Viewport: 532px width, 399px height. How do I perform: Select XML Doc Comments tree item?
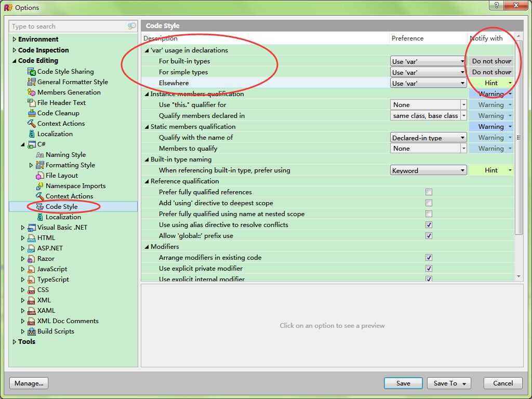68,321
